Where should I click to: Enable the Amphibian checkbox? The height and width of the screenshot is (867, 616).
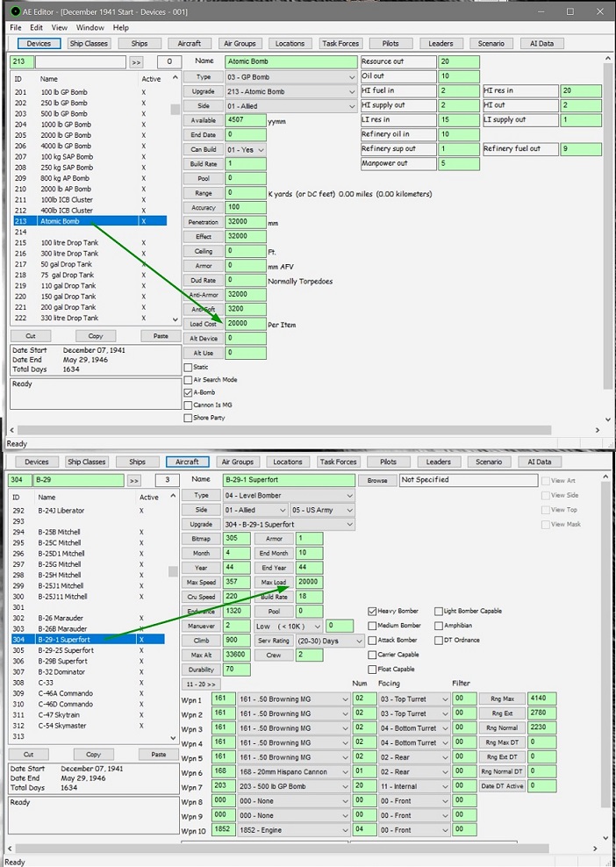click(x=439, y=626)
